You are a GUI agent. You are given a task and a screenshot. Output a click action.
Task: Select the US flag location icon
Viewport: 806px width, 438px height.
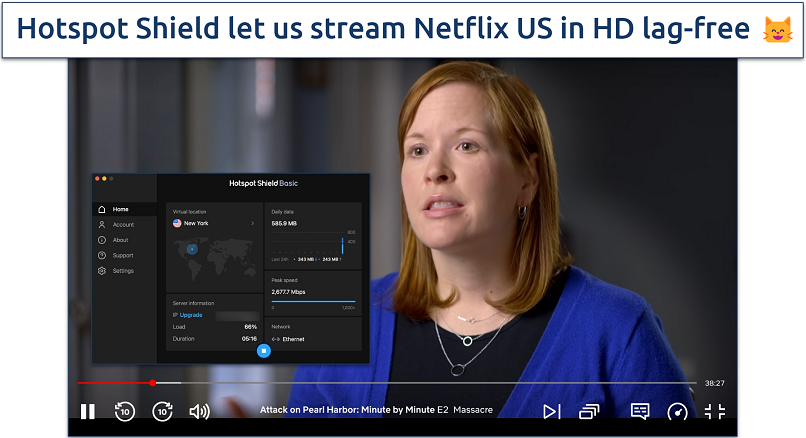point(177,223)
